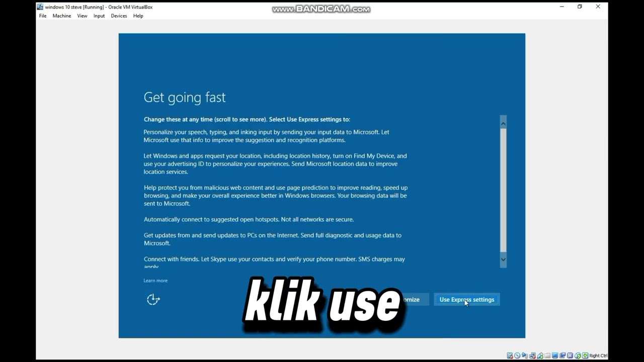The width and height of the screenshot is (644, 362).
Task: Open the Learn more link
Action: coord(155,281)
